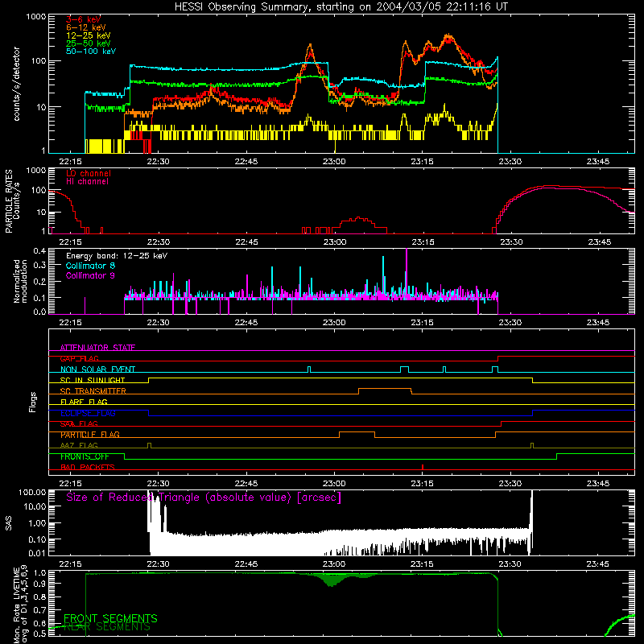The image size is (644, 644).
Task: Click the BAD_PACKETS flag label
Action: pyautogui.click(x=88, y=467)
